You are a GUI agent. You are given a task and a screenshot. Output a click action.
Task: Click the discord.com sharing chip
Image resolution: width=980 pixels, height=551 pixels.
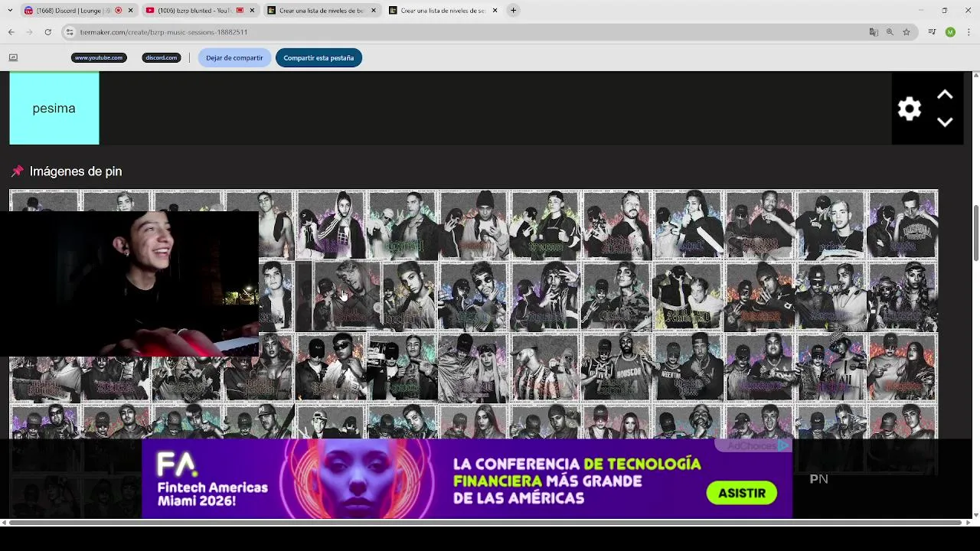[x=161, y=58]
